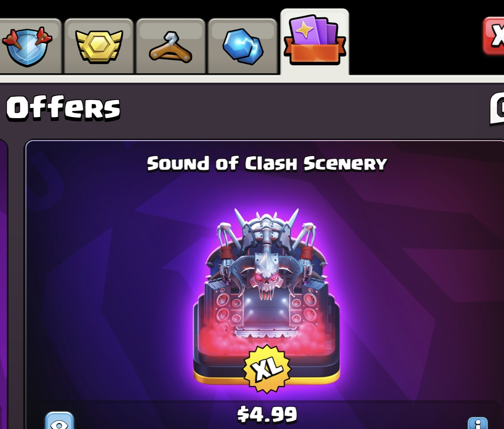Viewport: 504px width, 429px height.
Task: Open the gold league badge tab
Action: [x=99, y=46]
